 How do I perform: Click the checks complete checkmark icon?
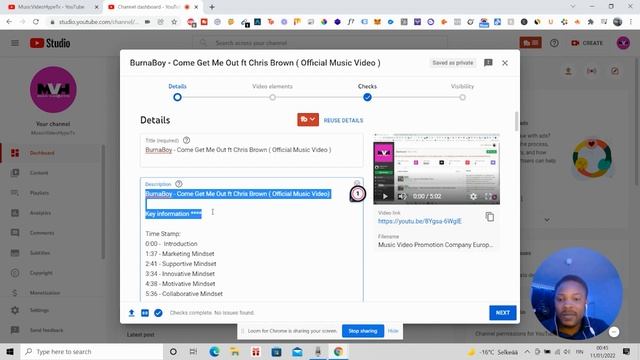pyautogui.click(x=158, y=313)
